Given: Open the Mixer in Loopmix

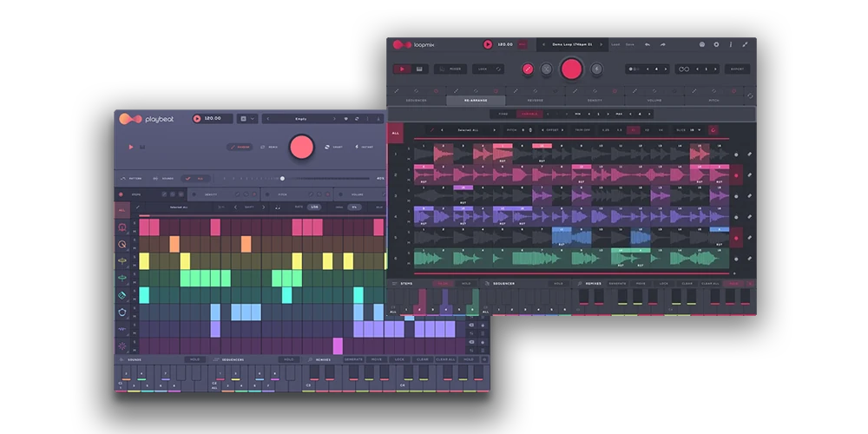Looking at the screenshot, I should coord(450,69).
